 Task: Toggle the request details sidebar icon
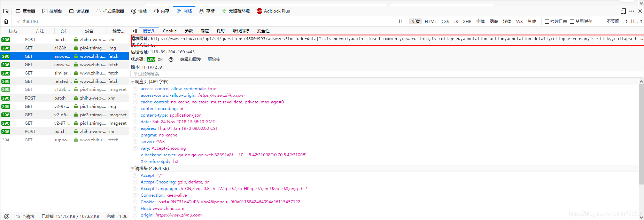point(134,31)
